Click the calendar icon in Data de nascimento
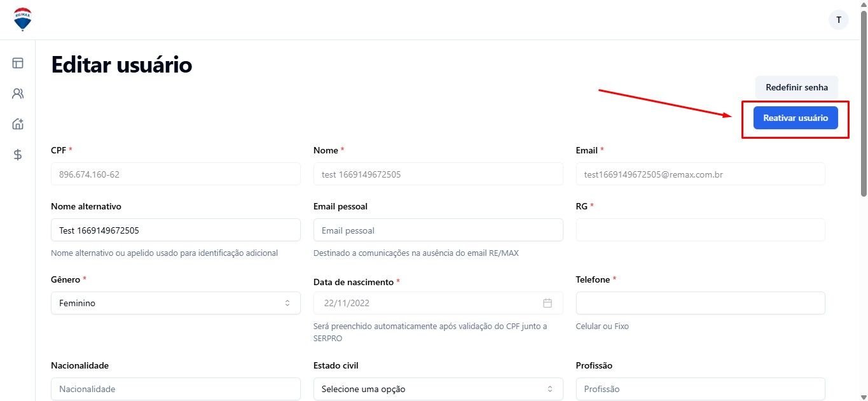The image size is (868, 401). 548,303
